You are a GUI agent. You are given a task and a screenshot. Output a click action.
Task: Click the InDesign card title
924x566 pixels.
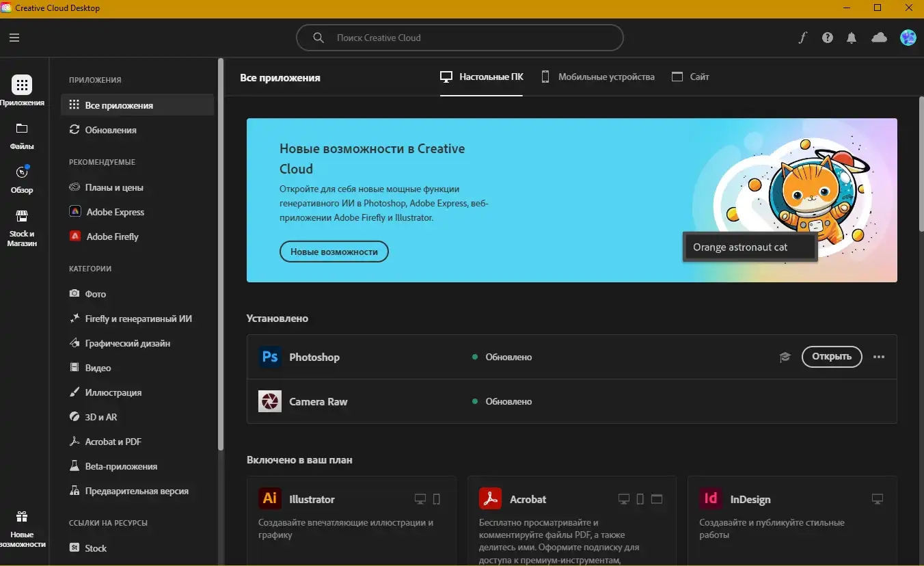coord(750,499)
